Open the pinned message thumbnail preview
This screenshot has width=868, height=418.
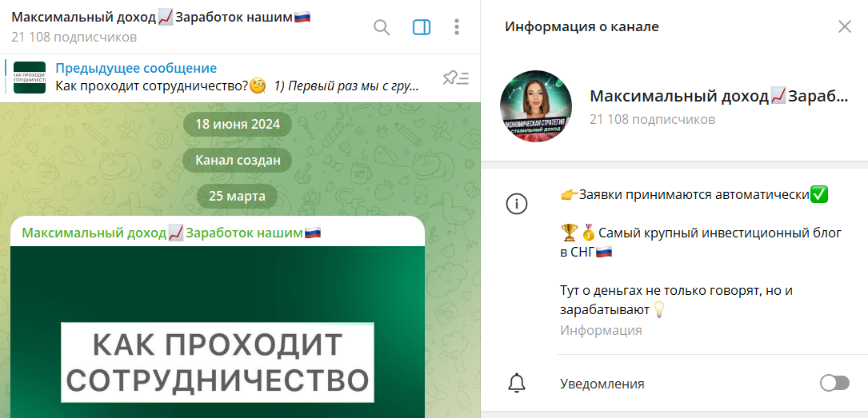pos(30,78)
